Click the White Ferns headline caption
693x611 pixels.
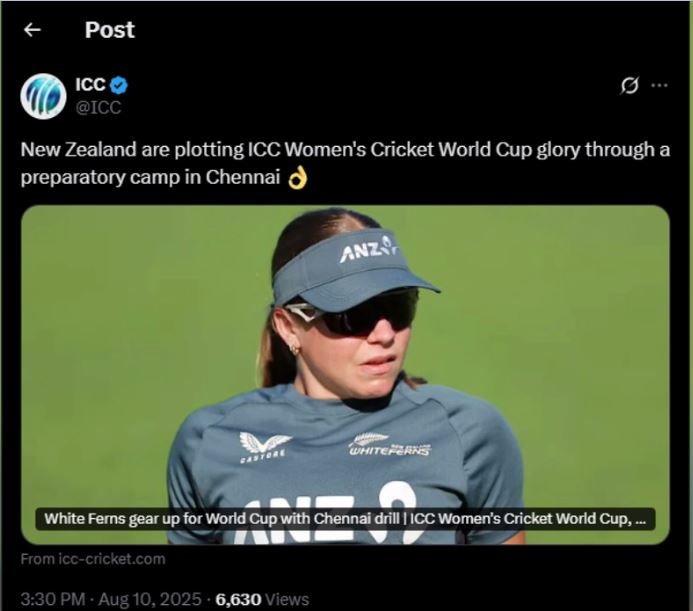pos(345,520)
